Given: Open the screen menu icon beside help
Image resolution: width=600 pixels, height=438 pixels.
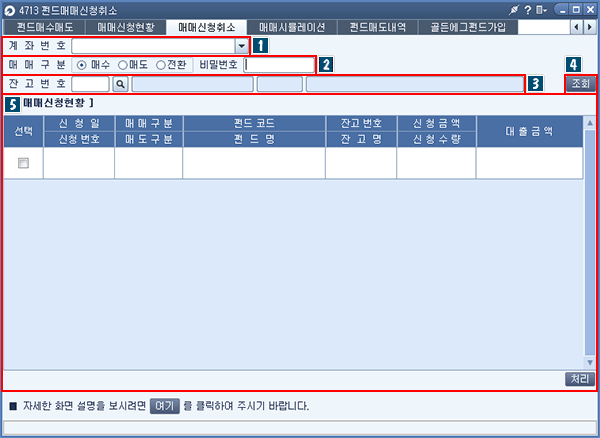Looking at the screenshot, I should [541, 10].
